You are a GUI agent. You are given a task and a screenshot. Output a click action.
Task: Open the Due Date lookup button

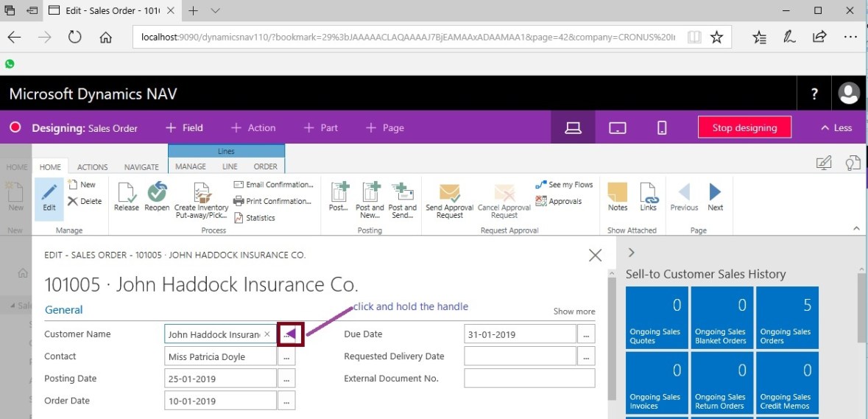click(x=586, y=334)
